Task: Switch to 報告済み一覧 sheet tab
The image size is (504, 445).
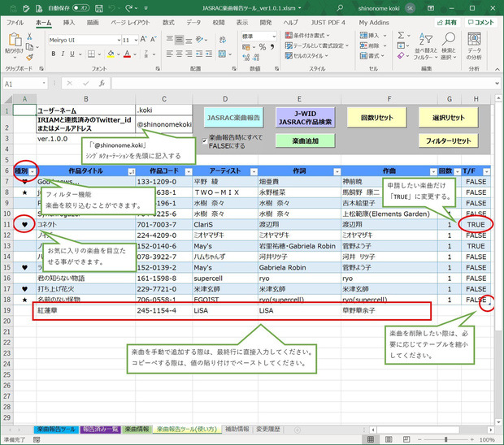Action: (x=101, y=430)
